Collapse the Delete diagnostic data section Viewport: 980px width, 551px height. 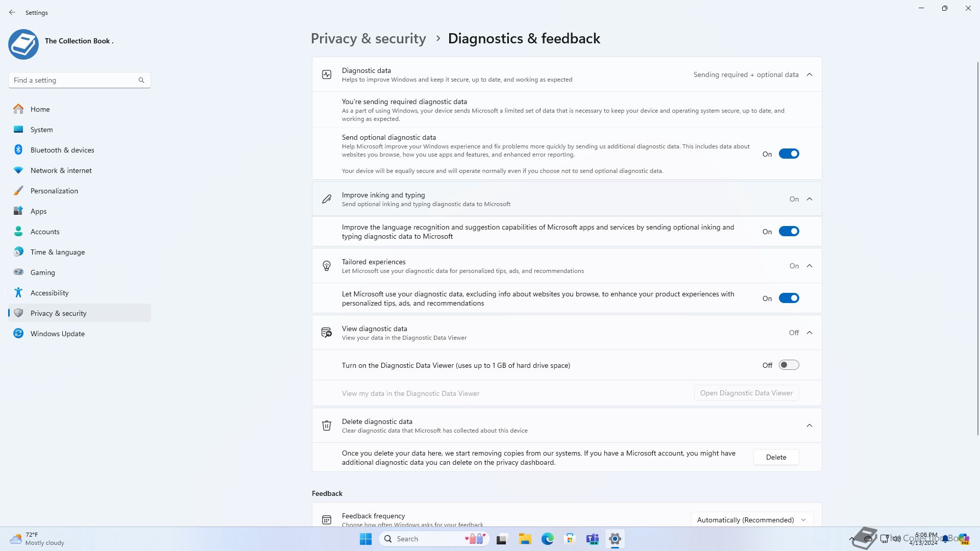coord(810,425)
